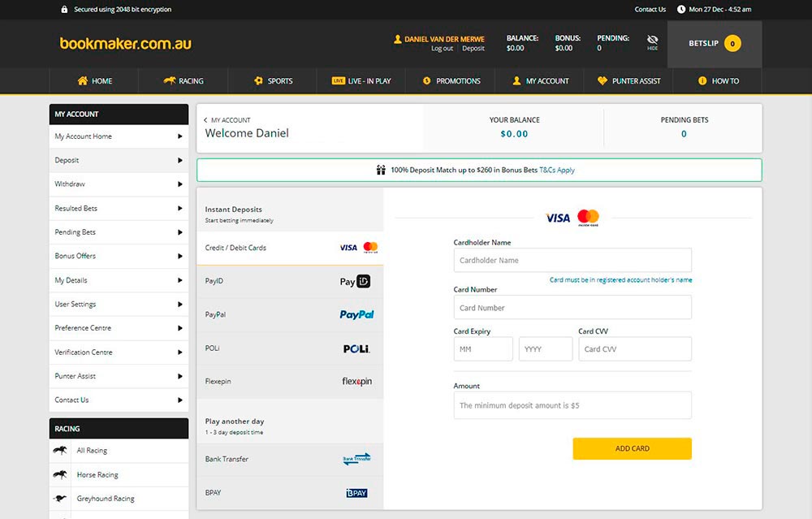Click the Horse Racing icon in the sidebar
812x519 pixels.
click(60, 474)
